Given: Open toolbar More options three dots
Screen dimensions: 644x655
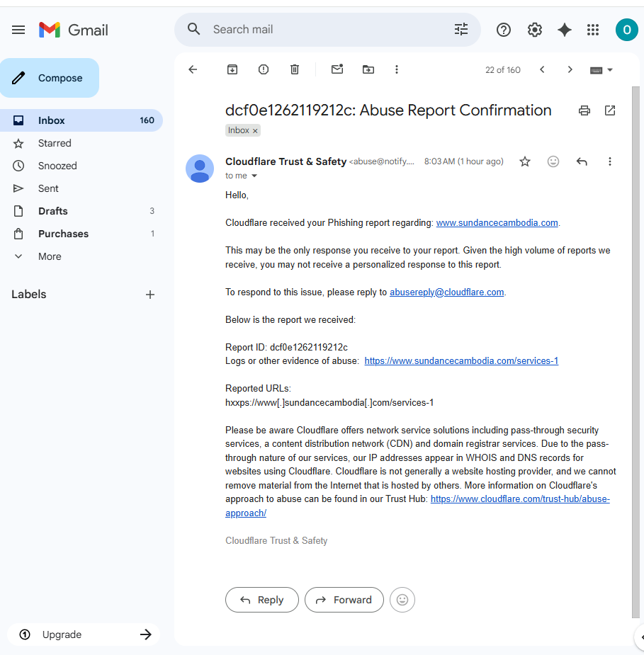Looking at the screenshot, I should click(397, 69).
